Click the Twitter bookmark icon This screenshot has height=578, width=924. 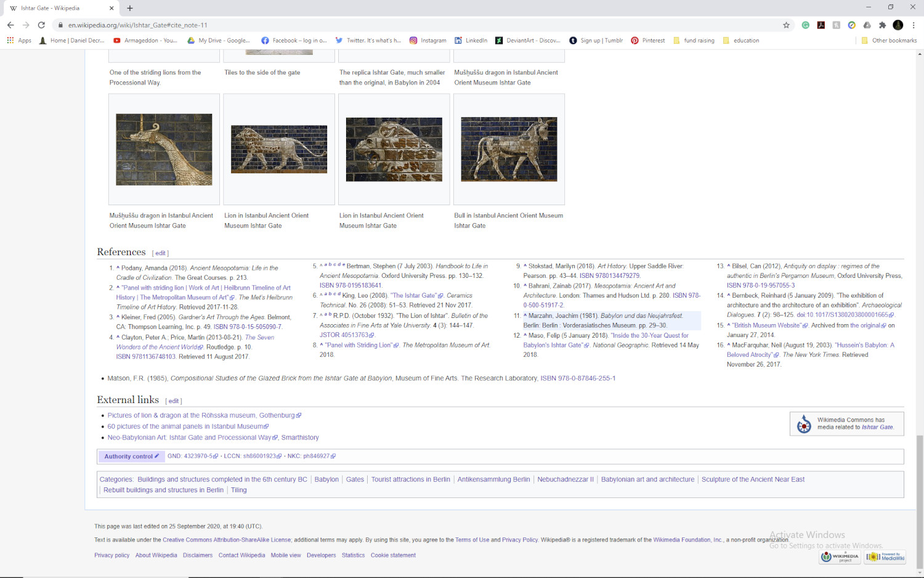pos(339,40)
